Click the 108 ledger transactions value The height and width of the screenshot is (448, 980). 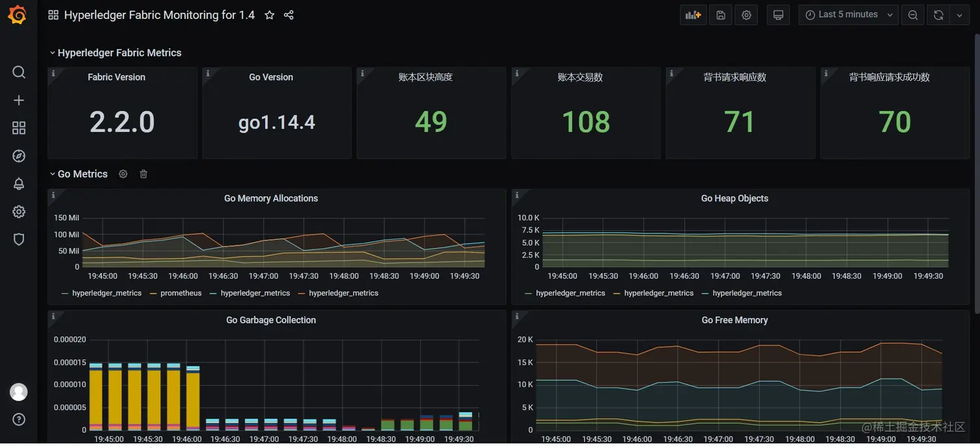pyautogui.click(x=586, y=122)
